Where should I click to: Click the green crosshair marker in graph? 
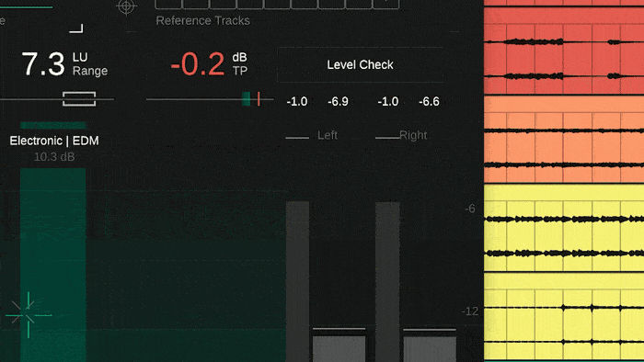[29, 315]
